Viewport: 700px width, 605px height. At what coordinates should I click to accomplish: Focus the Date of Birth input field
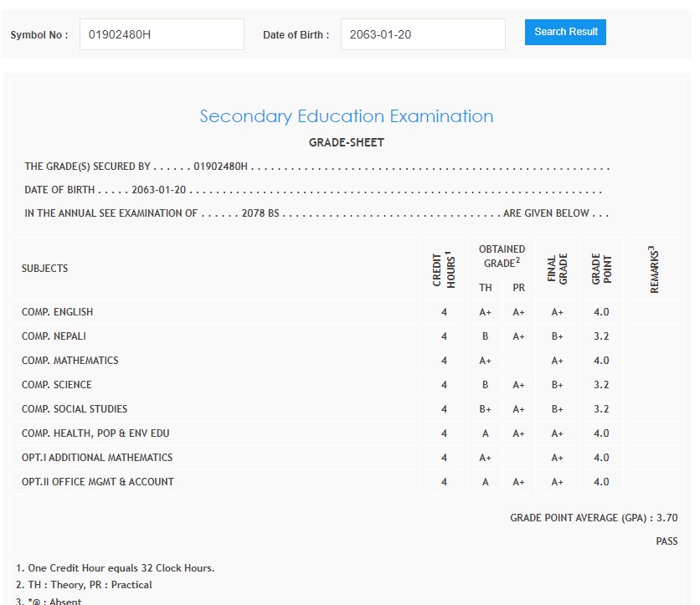click(x=423, y=34)
